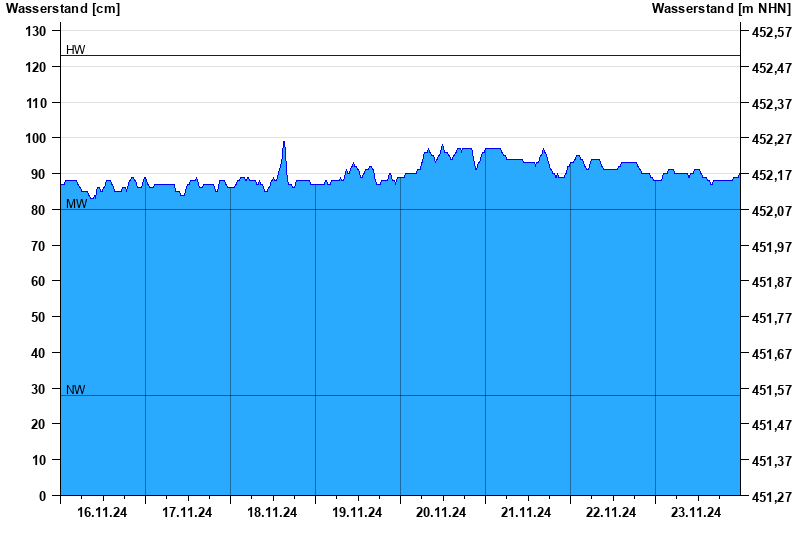Click the left axis value 40
Viewport: 800px width, 550px height.
(38, 353)
